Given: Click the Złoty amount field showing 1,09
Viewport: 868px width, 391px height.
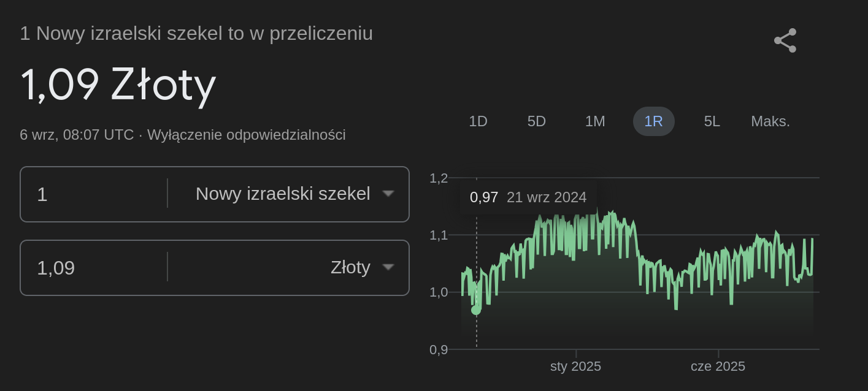Looking at the screenshot, I should [x=93, y=268].
